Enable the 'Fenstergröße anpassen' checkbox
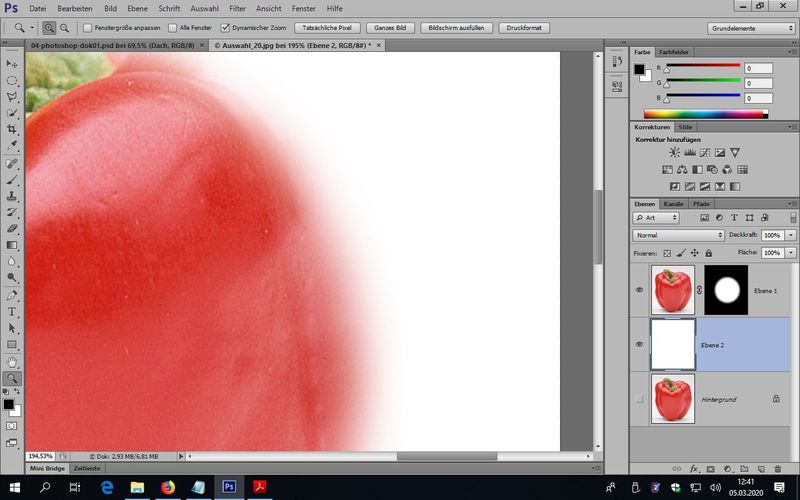This screenshot has width=800, height=500. (x=87, y=28)
